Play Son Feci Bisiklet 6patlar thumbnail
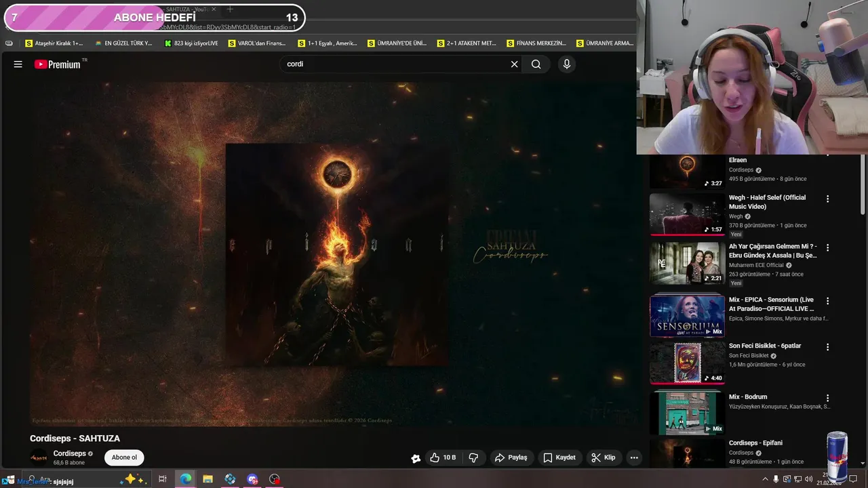The height and width of the screenshot is (488, 868). 687,363
